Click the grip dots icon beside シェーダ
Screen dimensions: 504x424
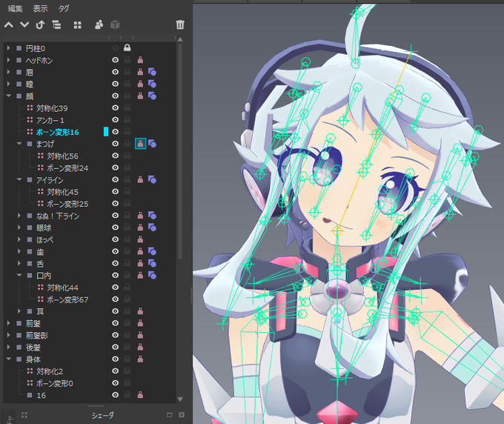pos(24,415)
